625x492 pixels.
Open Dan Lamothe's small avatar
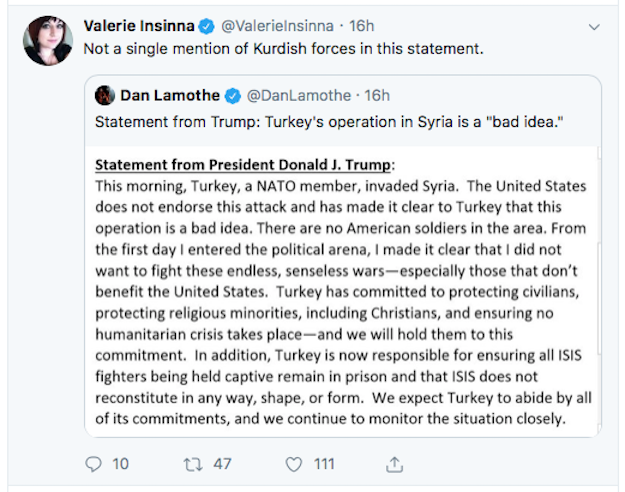pyautogui.click(x=104, y=96)
